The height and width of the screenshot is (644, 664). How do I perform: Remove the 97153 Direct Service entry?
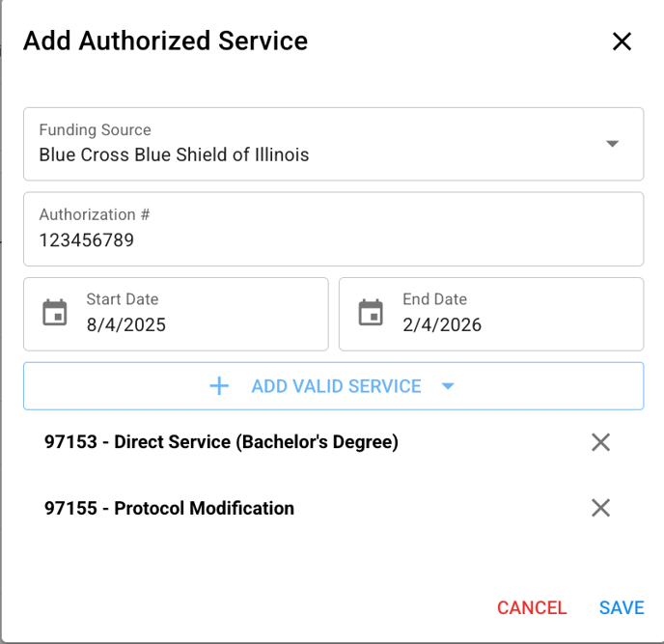point(600,442)
